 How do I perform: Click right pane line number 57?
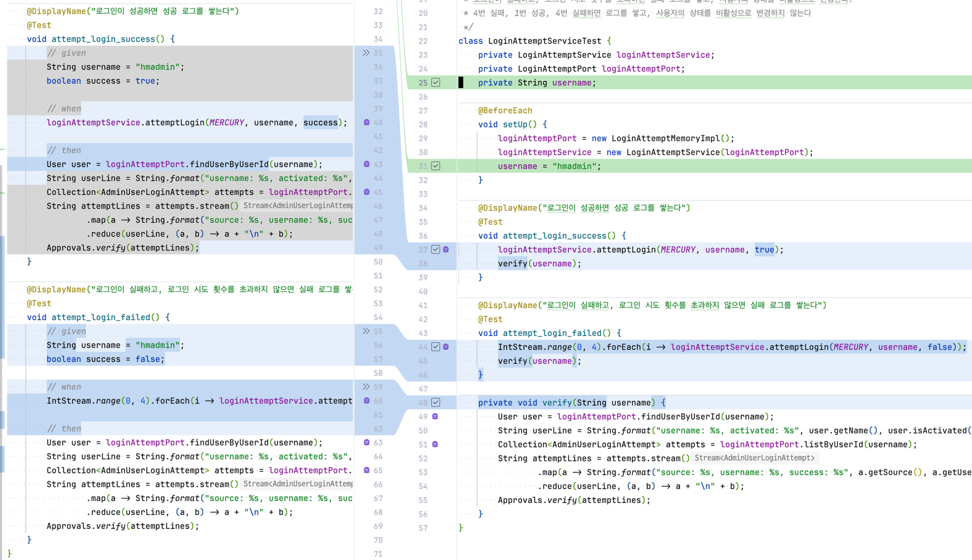[x=423, y=528]
